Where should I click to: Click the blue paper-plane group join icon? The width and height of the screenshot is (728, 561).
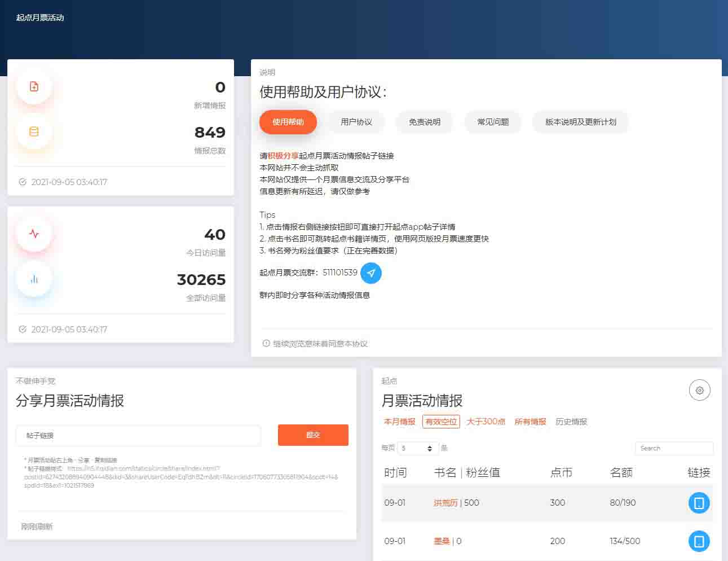point(370,273)
